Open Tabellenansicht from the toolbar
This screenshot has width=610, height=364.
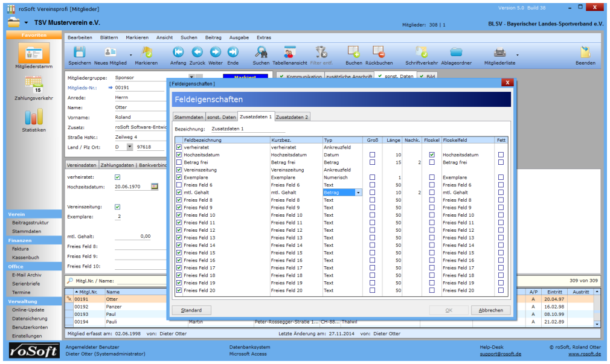tap(290, 53)
